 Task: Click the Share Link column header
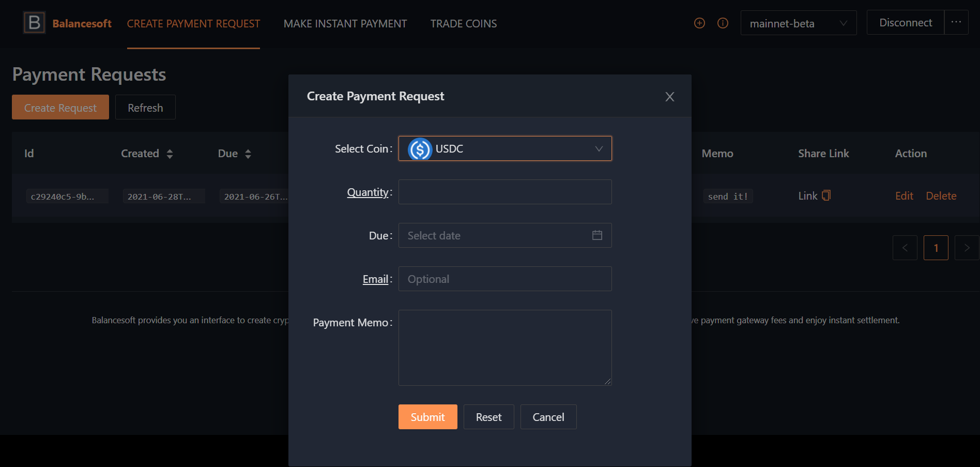pos(823,154)
